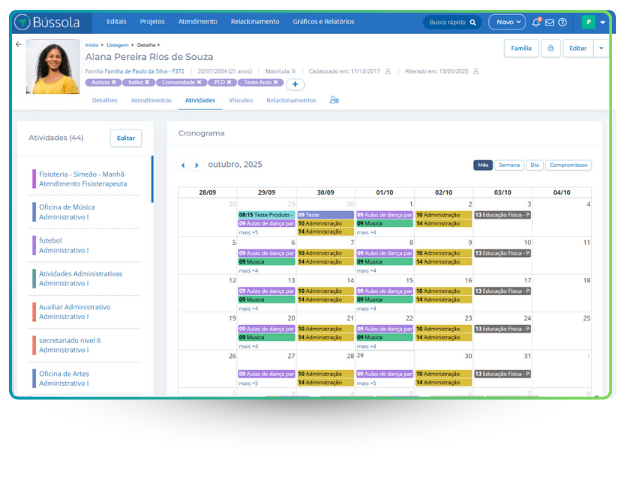Go back with the left arrow
This screenshot has width=620, height=480.
click(x=19, y=44)
